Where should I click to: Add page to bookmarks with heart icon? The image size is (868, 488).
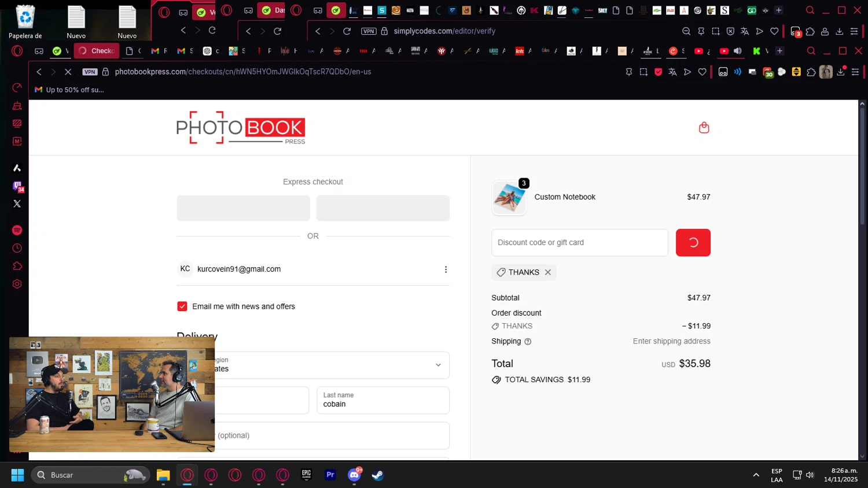coord(702,72)
